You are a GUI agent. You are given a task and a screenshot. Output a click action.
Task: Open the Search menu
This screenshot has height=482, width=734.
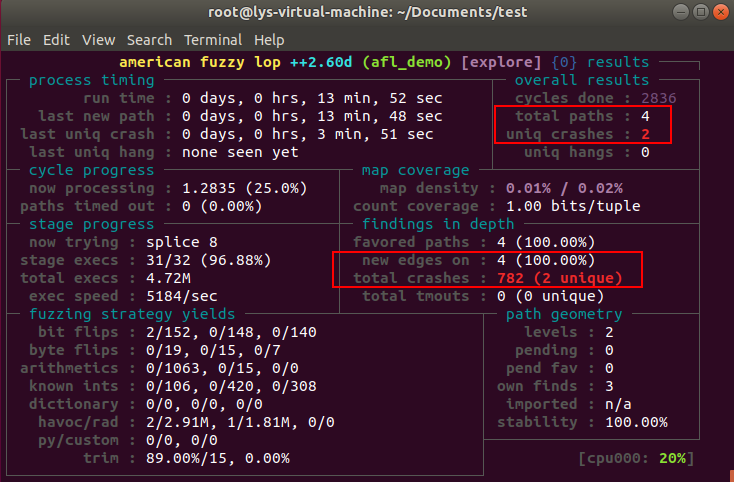click(149, 40)
